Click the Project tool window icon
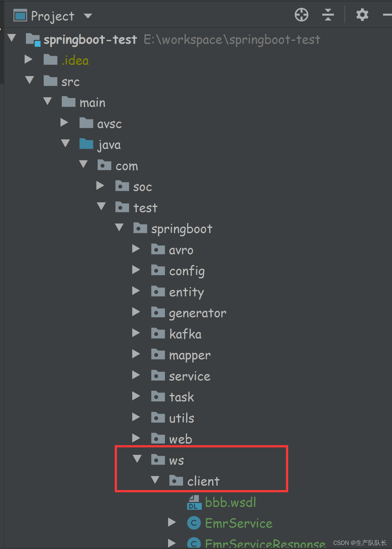Screen dimensions: 392x549 click(x=20, y=15)
